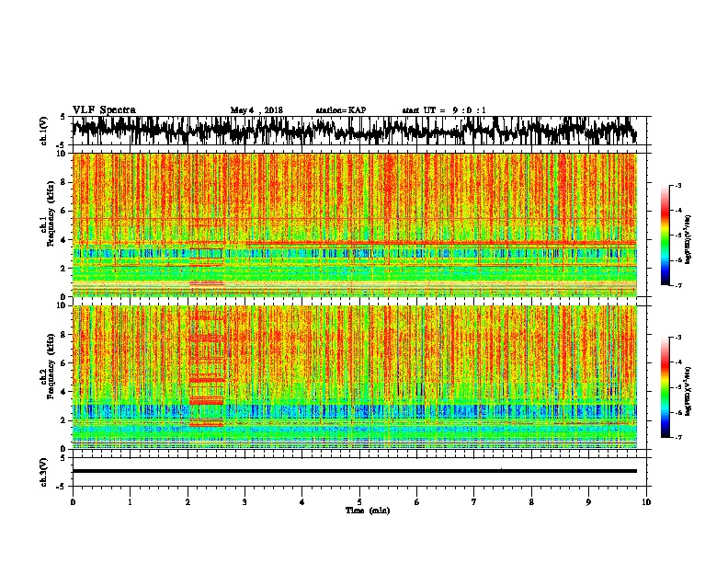Click the "-7" label on ch.1 colorbar
The height and width of the screenshot is (563, 728).
(677, 285)
